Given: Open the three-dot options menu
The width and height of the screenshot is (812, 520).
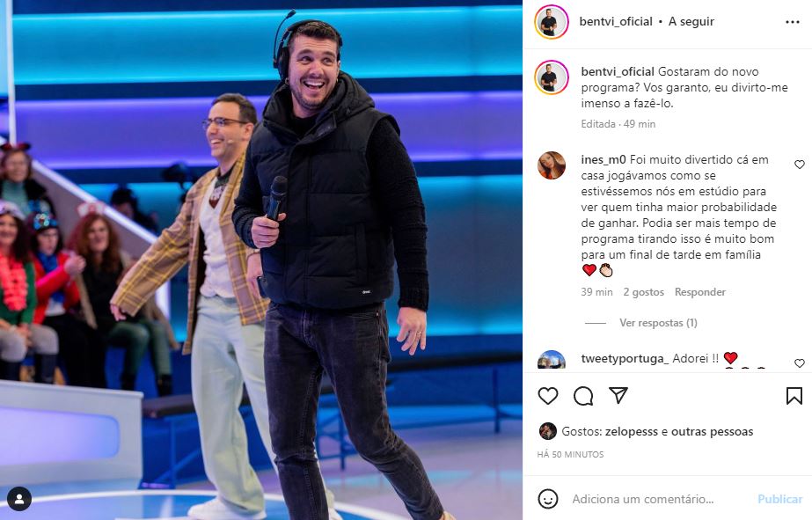Looking at the screenshot, I should [793, 22].
